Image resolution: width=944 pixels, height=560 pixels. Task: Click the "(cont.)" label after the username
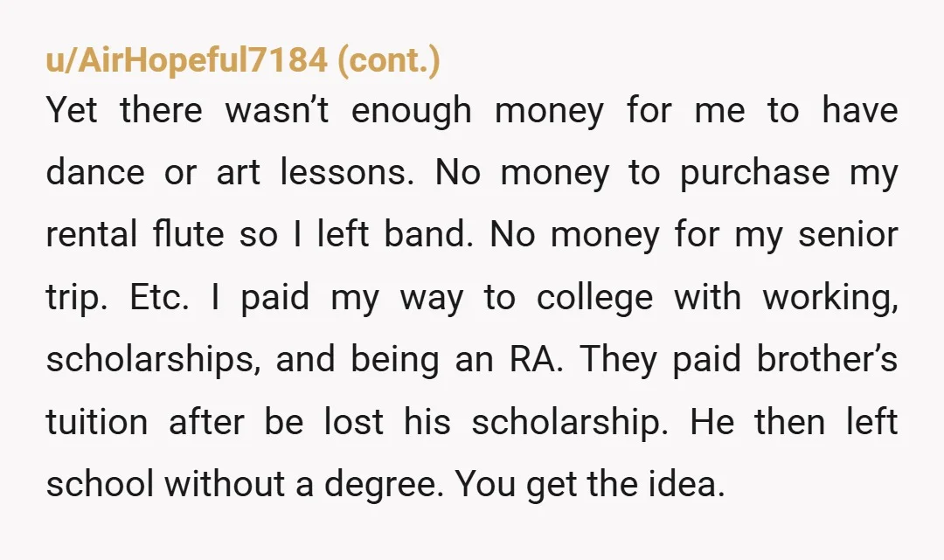pos(389,60)
